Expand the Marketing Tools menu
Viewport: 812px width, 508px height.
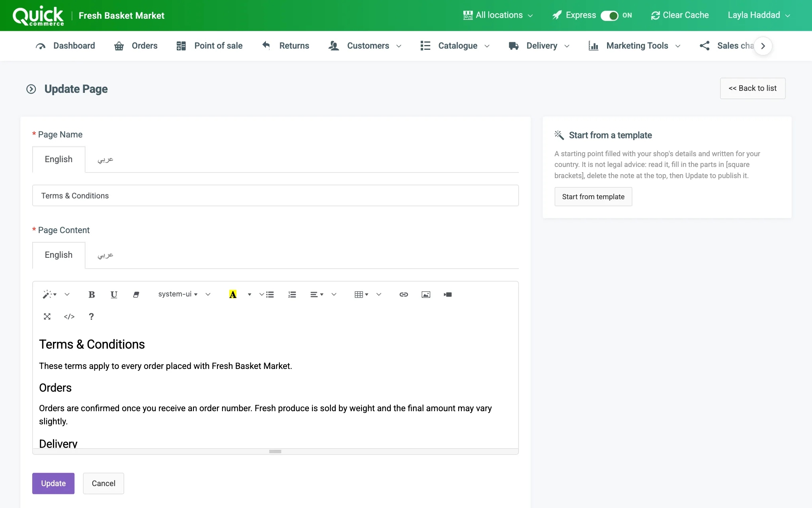pyautogui.click(x=634, y=46)
